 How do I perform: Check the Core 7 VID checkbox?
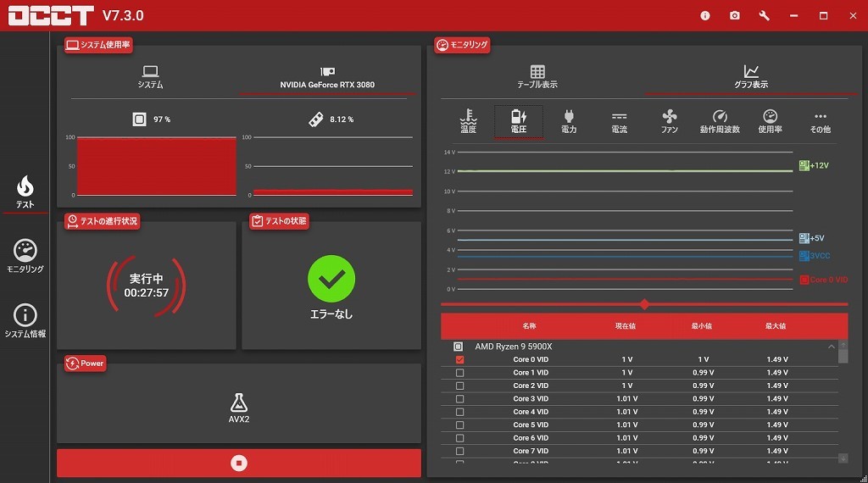pyautogui.click(x=459, y=452)
